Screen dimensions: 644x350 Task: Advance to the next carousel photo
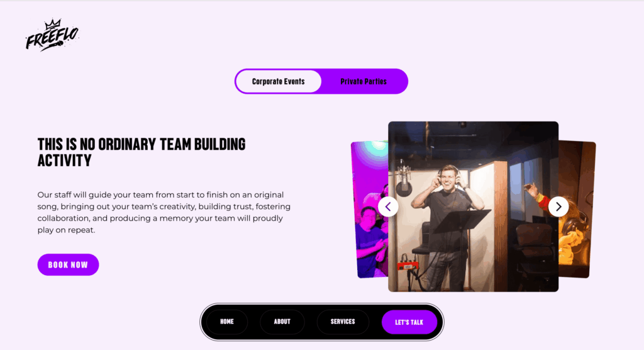(558, 206)
